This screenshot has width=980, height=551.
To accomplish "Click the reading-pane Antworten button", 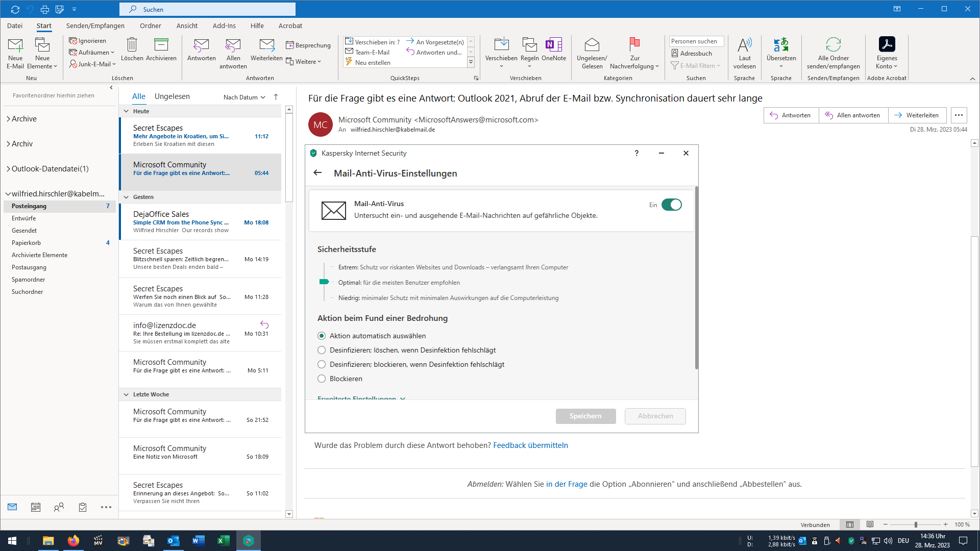I will pyautogui.click(x=791, y=115).
